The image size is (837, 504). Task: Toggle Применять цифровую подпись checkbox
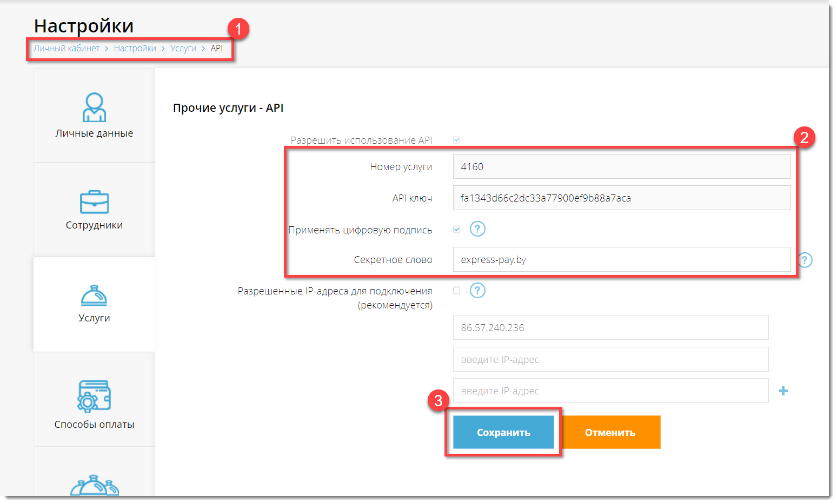click(x=457, y=230)
